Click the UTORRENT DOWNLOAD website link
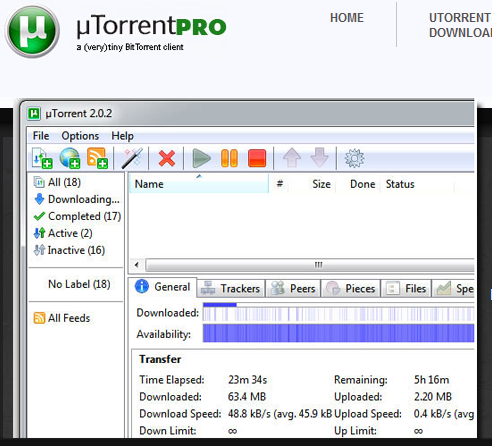Image resolution: width=492 pixels, height=446 pixels. coord(460,25)
